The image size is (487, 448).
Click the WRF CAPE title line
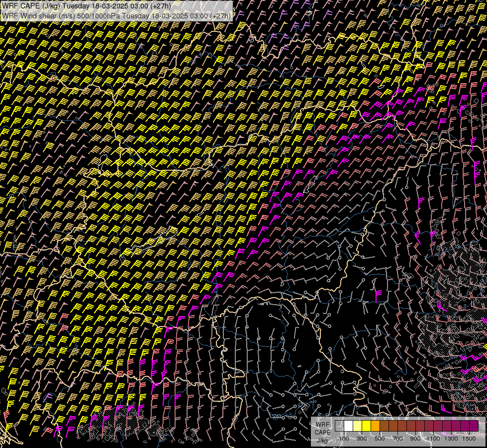pos(87,6)
